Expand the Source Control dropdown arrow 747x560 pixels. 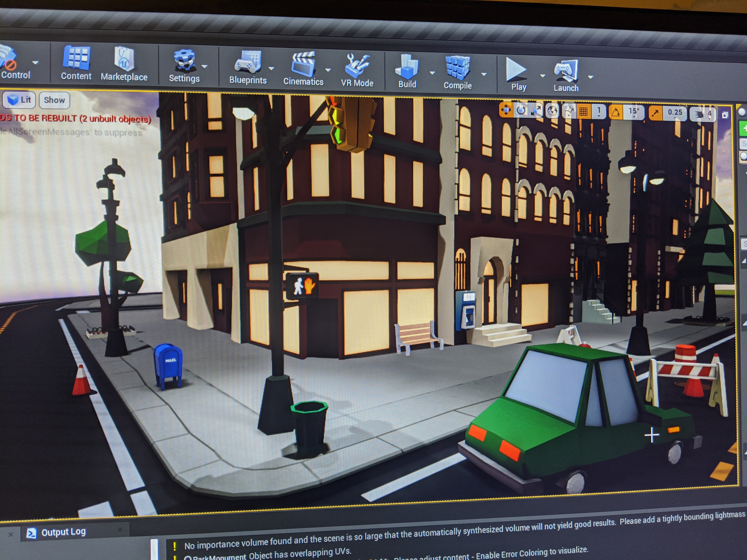click(x=35, y=62)
